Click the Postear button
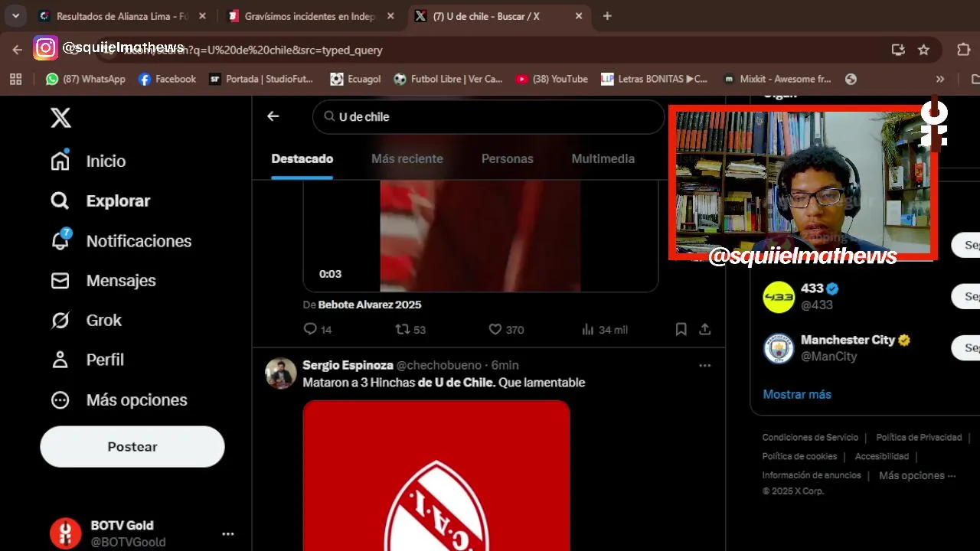Screen dimensions: 980x551 coord(132,446)
